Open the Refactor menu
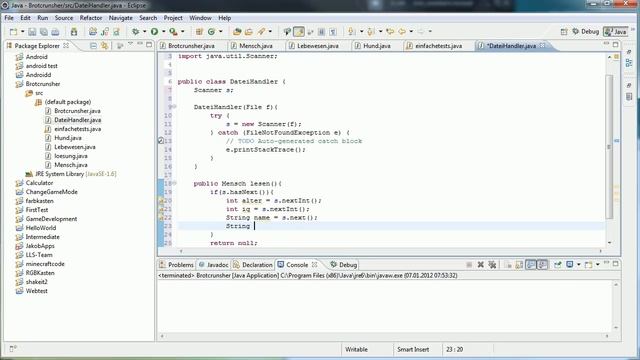The image size is (640, 360). click(91, 18)
